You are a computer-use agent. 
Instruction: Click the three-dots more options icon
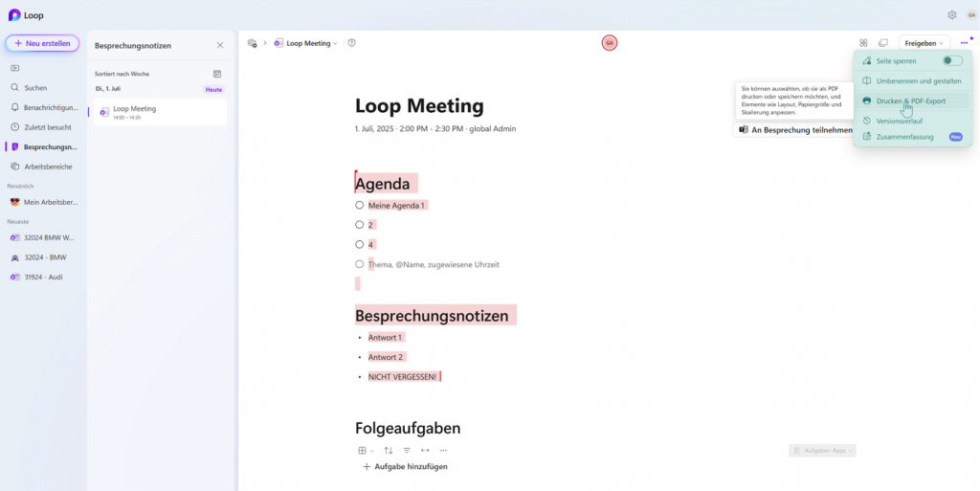964,43
